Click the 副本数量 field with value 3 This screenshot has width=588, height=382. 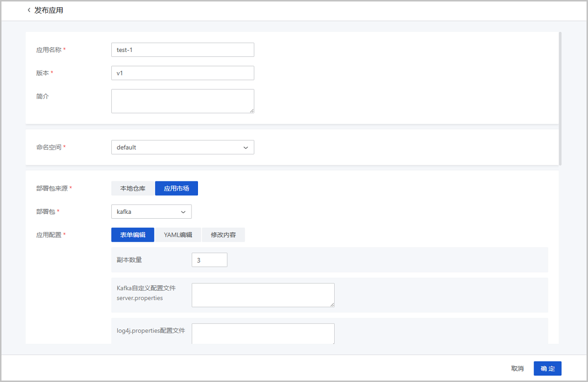(209, 260)
